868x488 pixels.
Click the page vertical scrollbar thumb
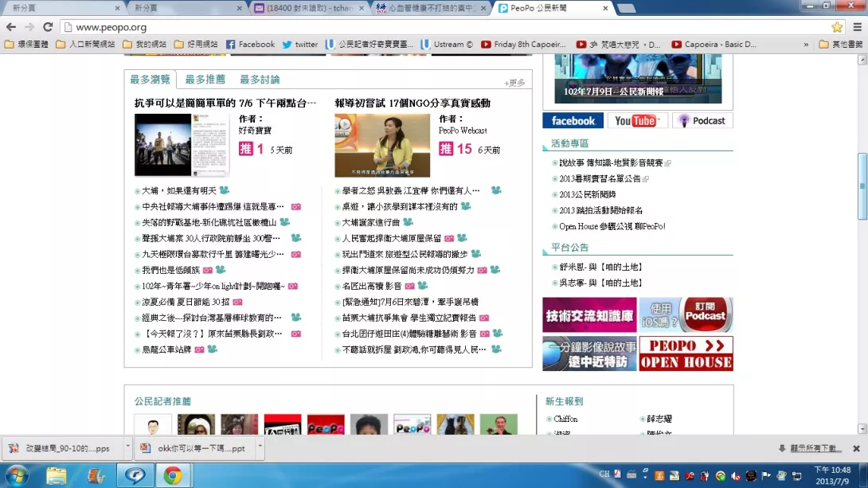coord(862,186)
